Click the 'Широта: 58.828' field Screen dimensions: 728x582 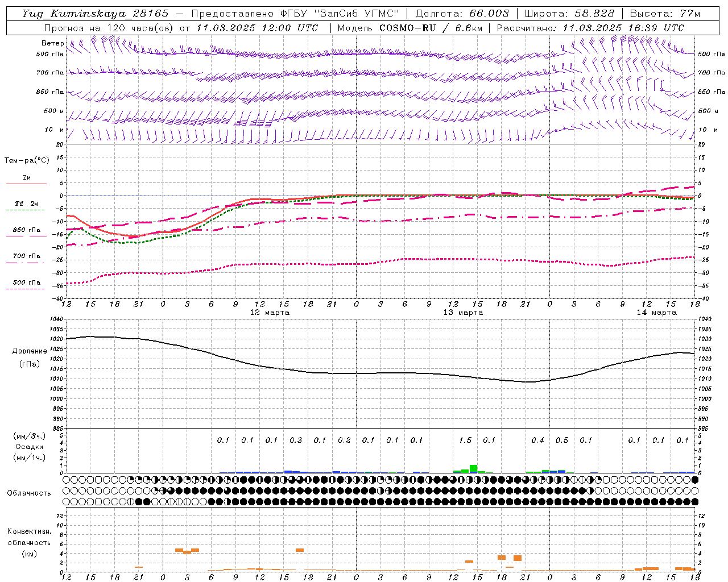pyautogui.click(x=569, y=14)
